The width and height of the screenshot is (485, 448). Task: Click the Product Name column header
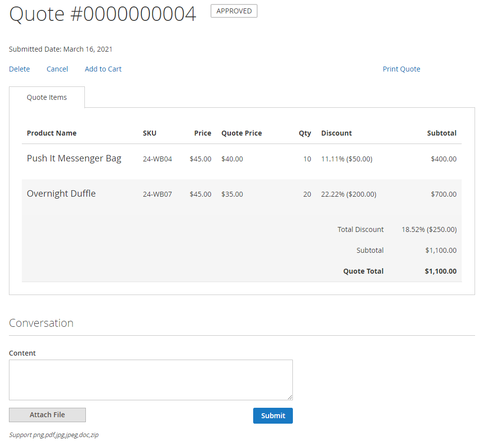(52, 133)
